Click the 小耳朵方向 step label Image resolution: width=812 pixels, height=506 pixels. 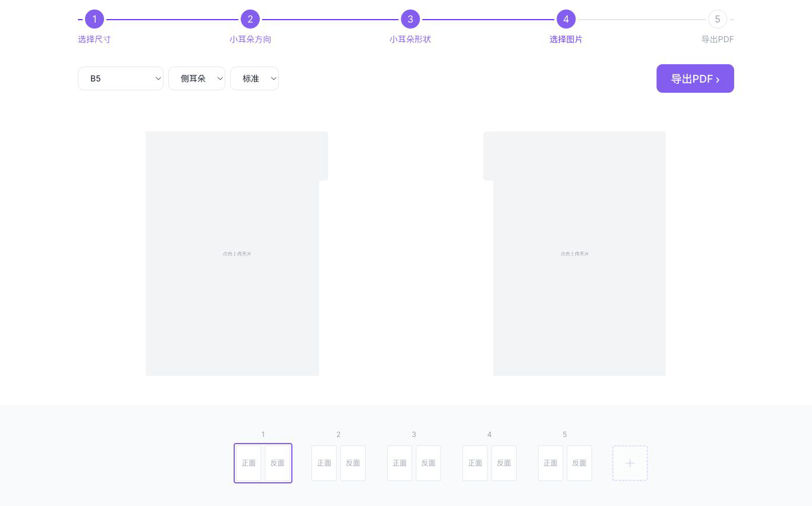click(250, 39)
